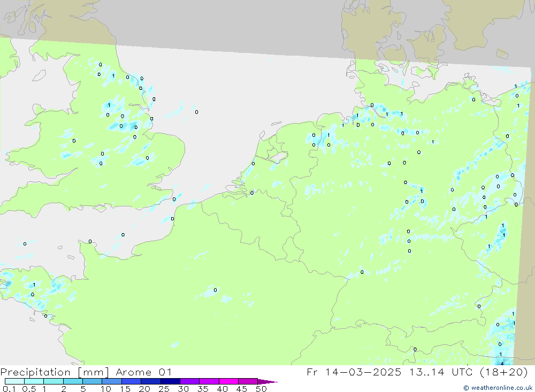The image size is (535, 392).
Task: Select the 10–15 mm legend swatch
Action: pos(112,381)
